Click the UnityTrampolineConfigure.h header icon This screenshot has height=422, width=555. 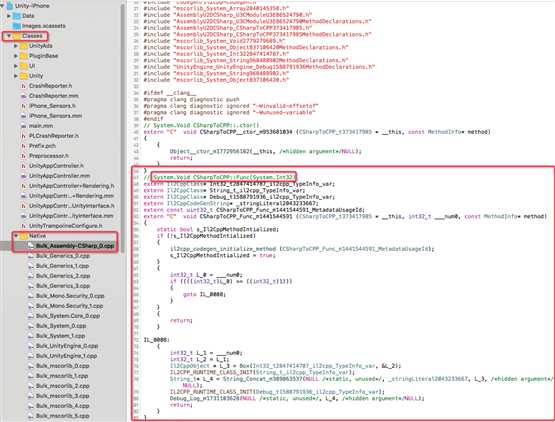[24, 226]
